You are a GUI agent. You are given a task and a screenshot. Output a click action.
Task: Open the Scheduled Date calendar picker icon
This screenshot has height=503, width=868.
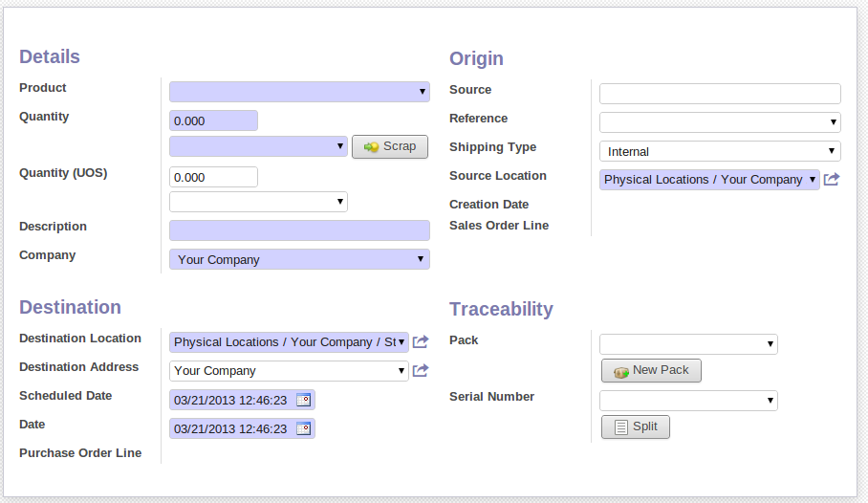pyautogui.click(x=303, y=400)
